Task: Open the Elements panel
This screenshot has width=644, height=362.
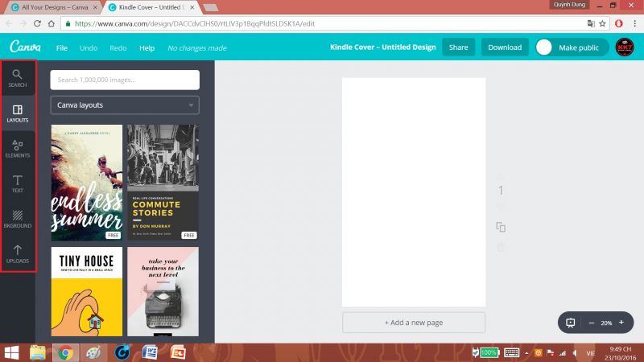Action: pyautogui.click(x=17, y=149)
